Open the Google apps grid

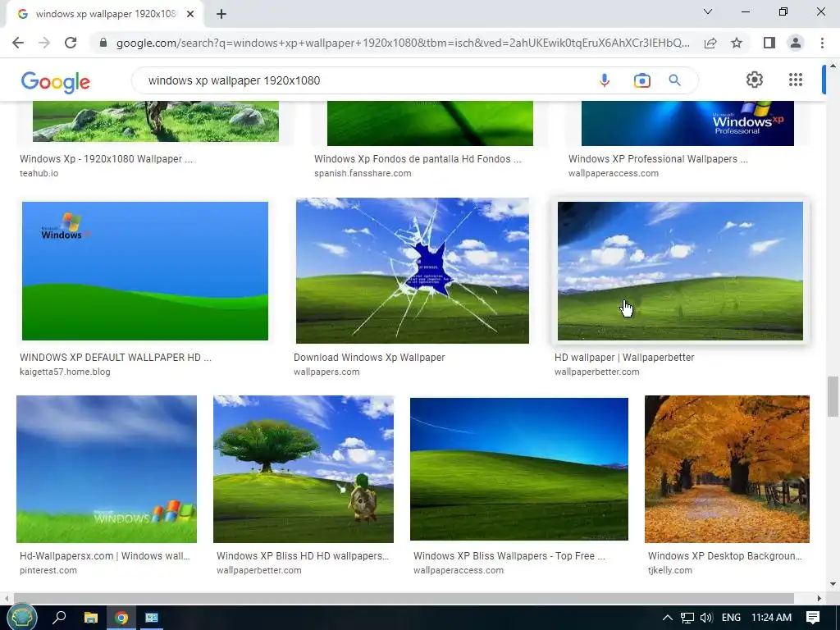coord(796,80)
